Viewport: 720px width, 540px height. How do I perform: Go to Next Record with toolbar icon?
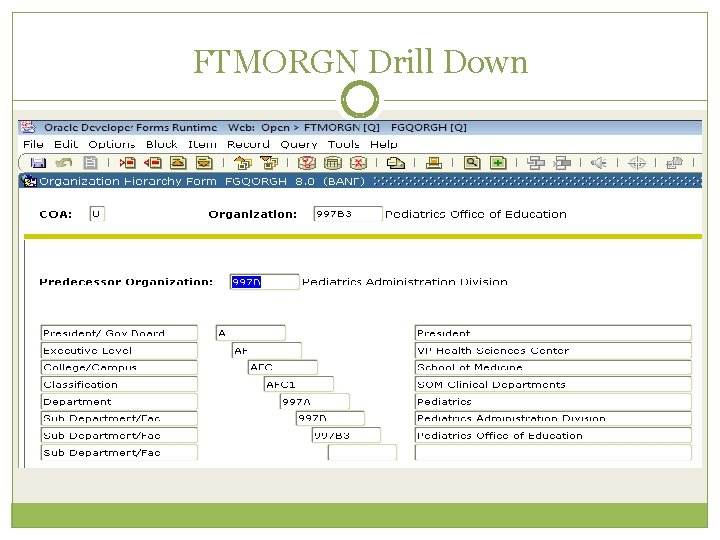coord(204,163)
